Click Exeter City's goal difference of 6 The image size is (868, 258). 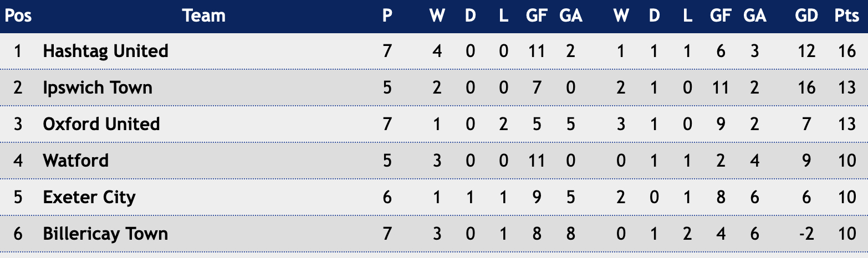806,197
